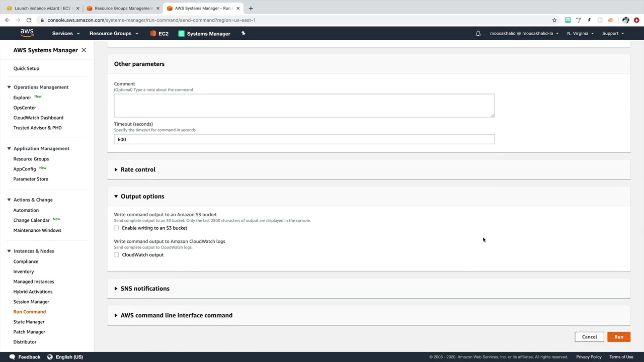Open the Privacy Policy link

pos(589,357)
